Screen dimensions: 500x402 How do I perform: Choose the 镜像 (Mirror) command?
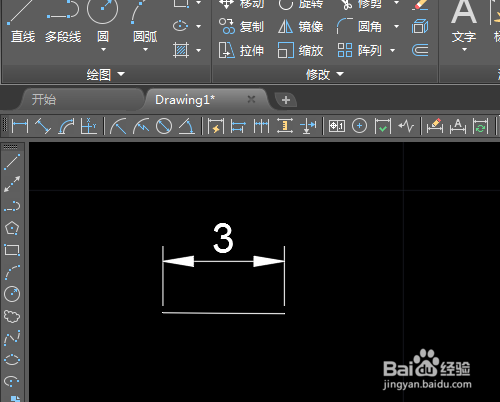tap(301, 26)
